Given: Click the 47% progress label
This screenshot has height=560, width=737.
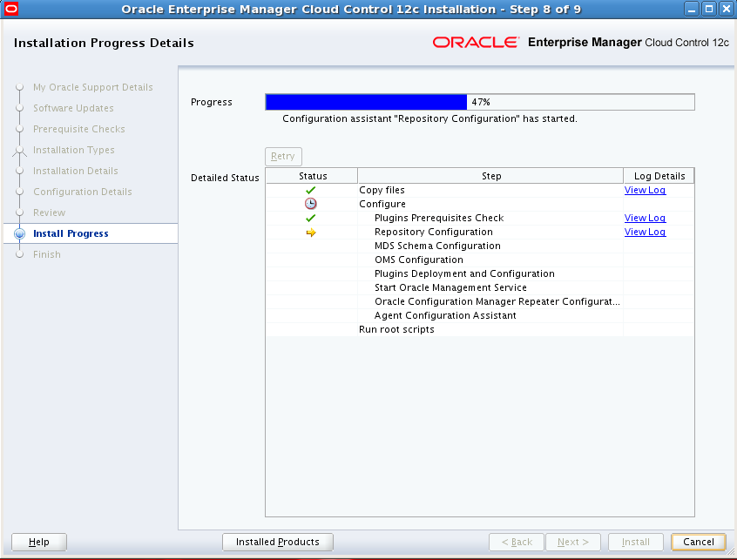Looking at the screenshot, I should [481, 102].
